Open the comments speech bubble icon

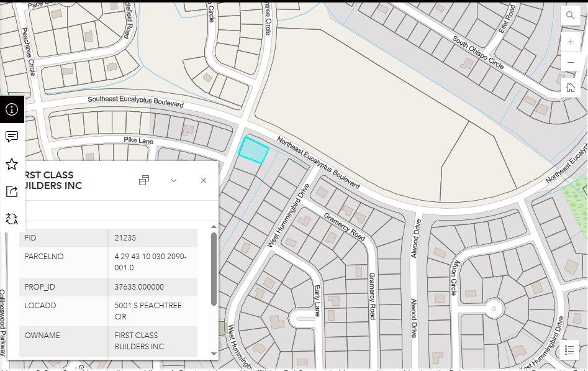click(12, 137)
